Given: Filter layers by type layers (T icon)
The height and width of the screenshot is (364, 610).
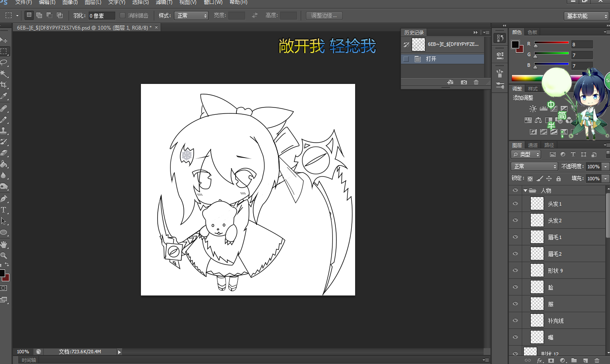Looking at the screenshot, I should coord(573,155).
